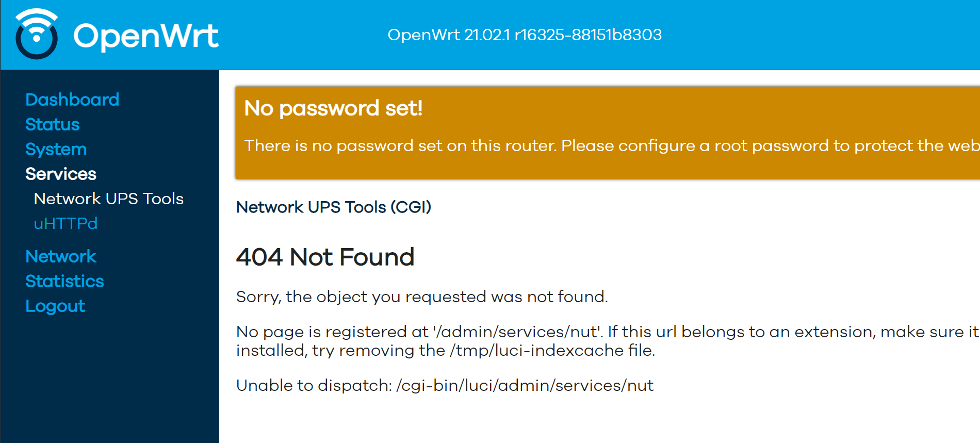Screen dimensions: 980x443
Task: Click the 404 Not Found heading
Action: (325, 257)
